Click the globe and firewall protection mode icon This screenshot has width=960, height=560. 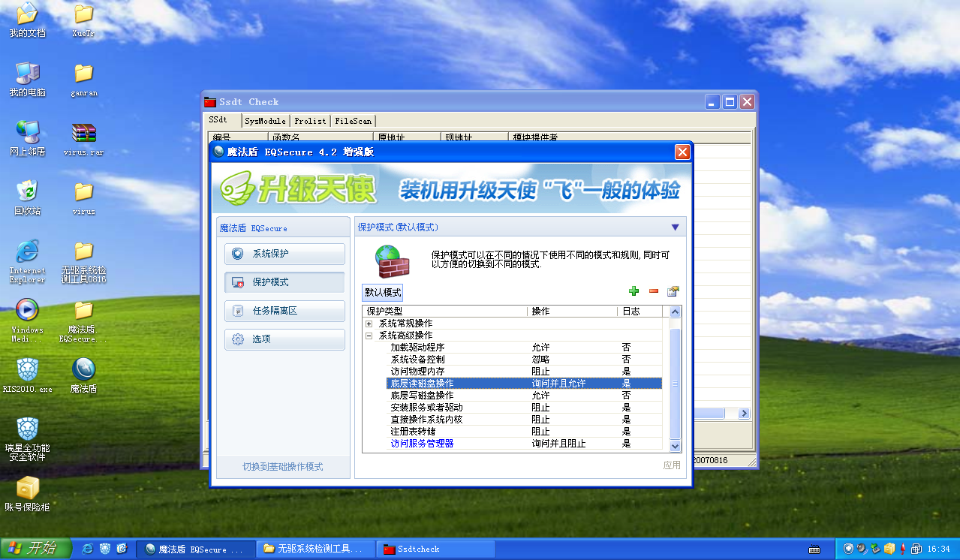[393, 261]
